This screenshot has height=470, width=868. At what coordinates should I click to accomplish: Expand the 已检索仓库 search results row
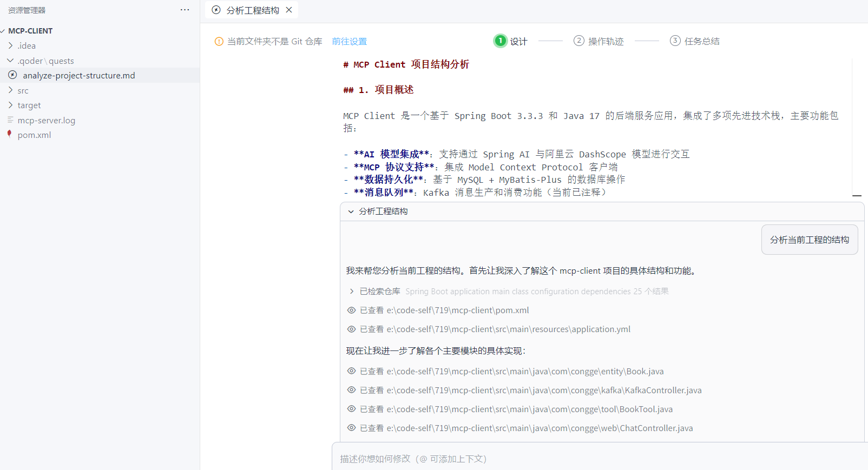[351, 292]
